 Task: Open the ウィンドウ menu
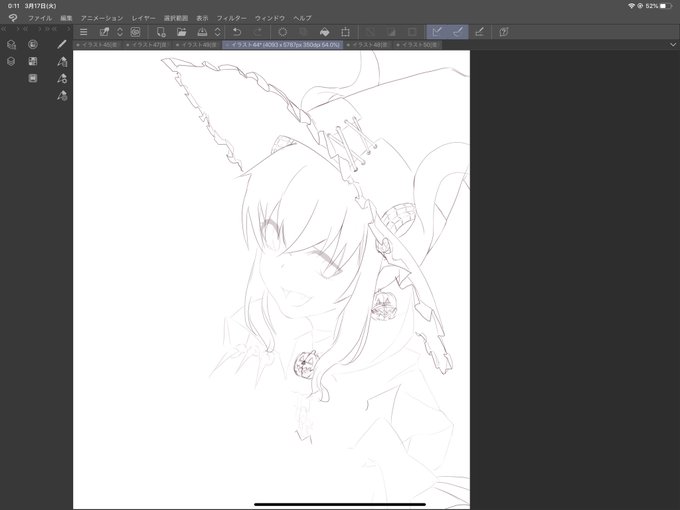(270, 18)
